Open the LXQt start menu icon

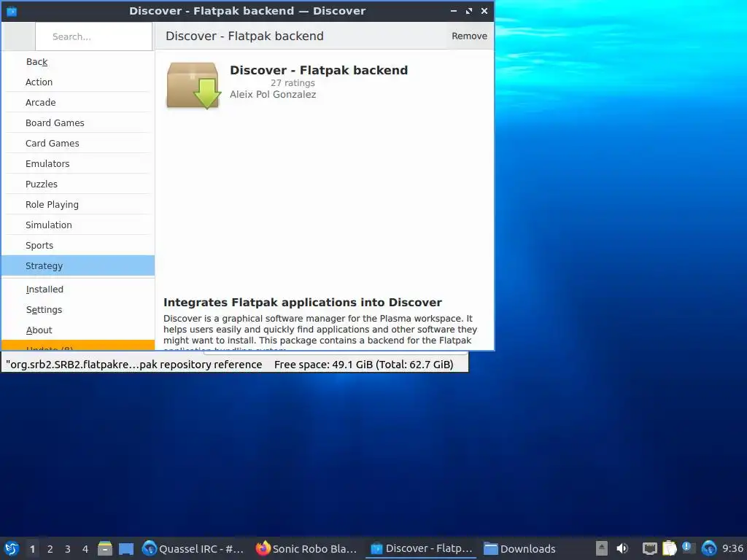12,548
